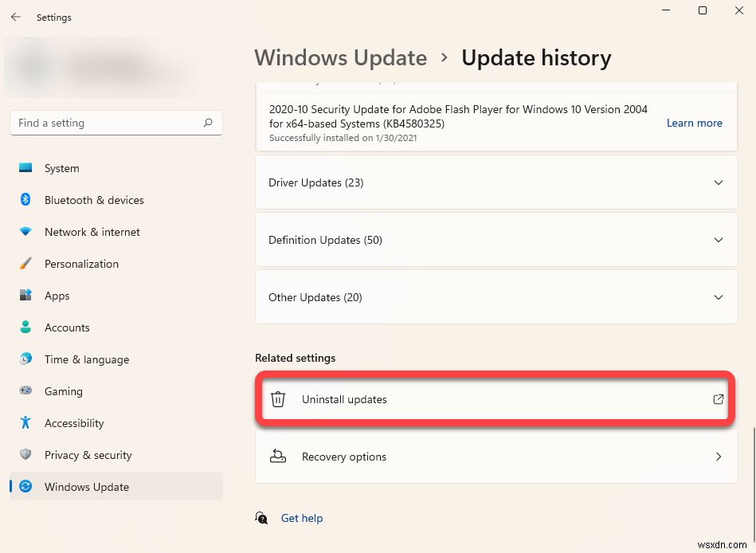
Task: Click the Apps icon in the sidebar
Action: tap(26, 296)
